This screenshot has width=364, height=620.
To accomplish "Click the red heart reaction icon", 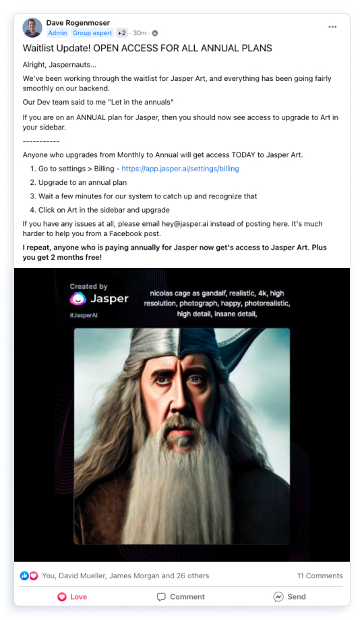I will (x=34, y=575).
